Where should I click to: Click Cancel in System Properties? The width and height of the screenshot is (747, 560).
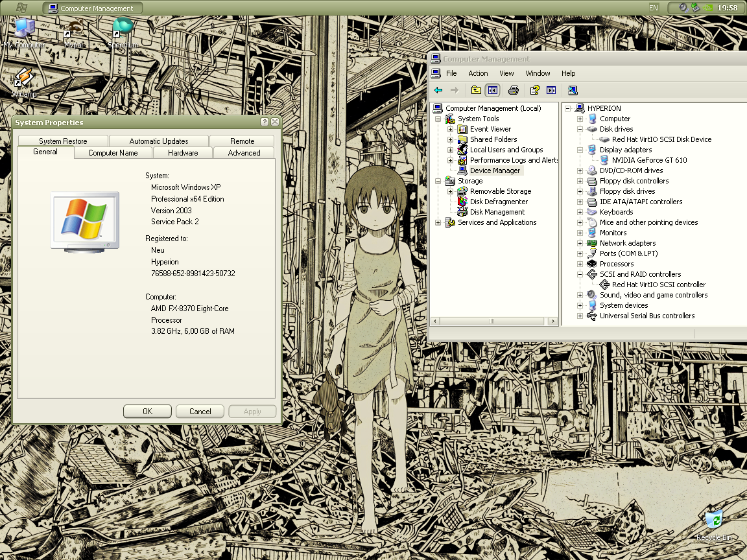[200, 412]
